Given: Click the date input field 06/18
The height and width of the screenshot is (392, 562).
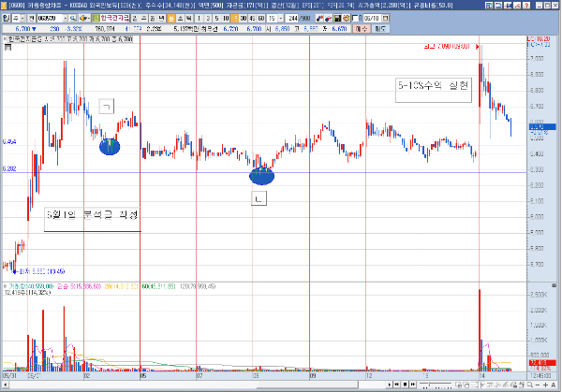Looking at the screenshot, I should tap(371, 19).
